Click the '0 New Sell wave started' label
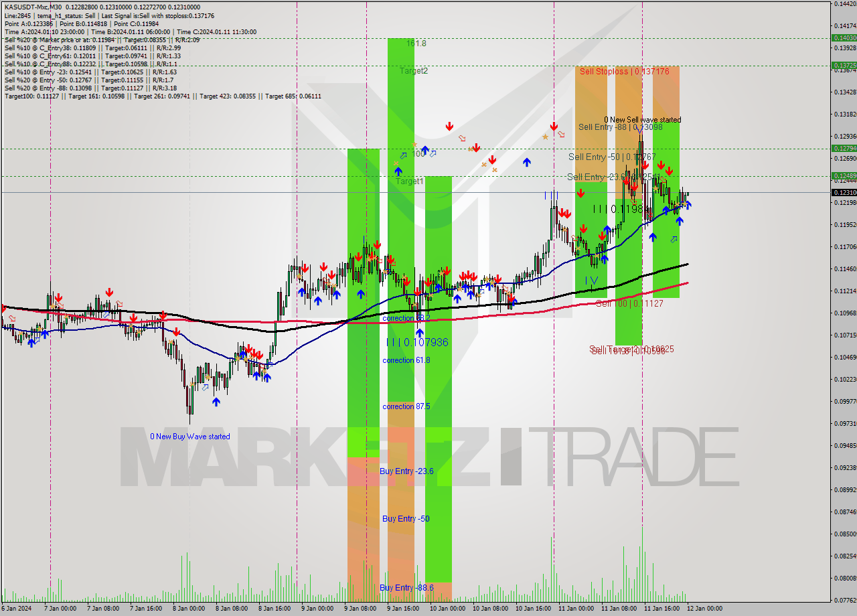Screen dimensions: 857x616 click(x=642, y=120)
